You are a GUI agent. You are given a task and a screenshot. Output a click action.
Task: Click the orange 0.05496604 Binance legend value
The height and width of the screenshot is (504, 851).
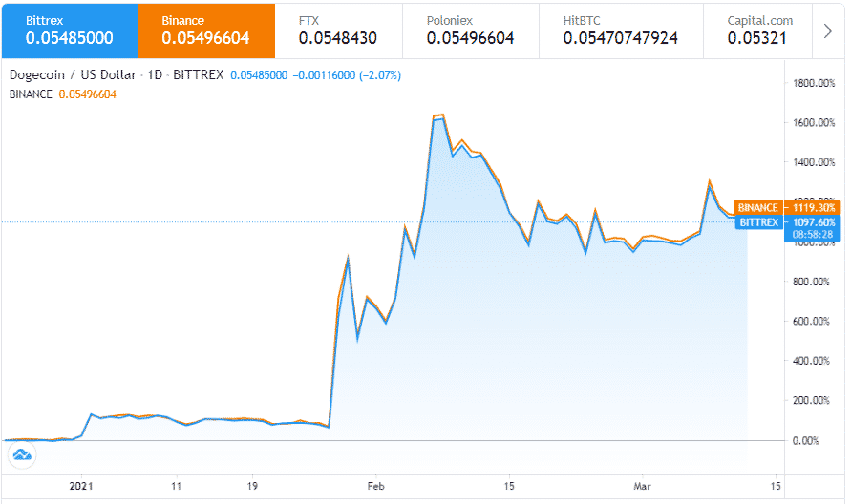point(87,94)
